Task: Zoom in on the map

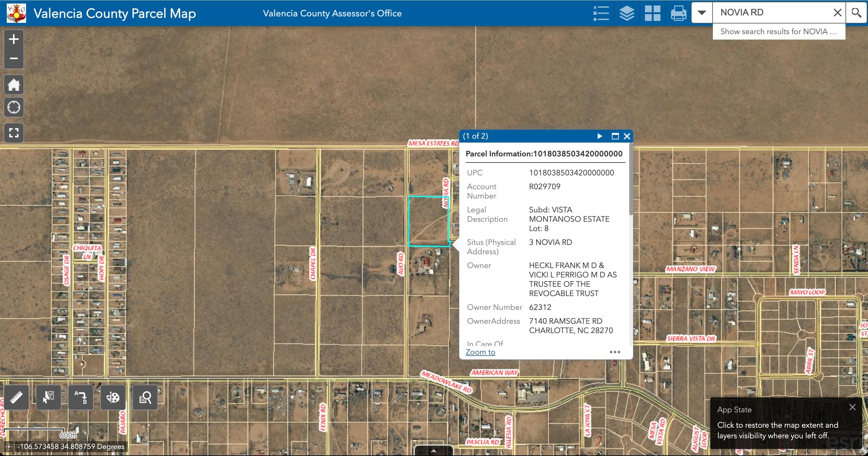Action: (14, 39)
